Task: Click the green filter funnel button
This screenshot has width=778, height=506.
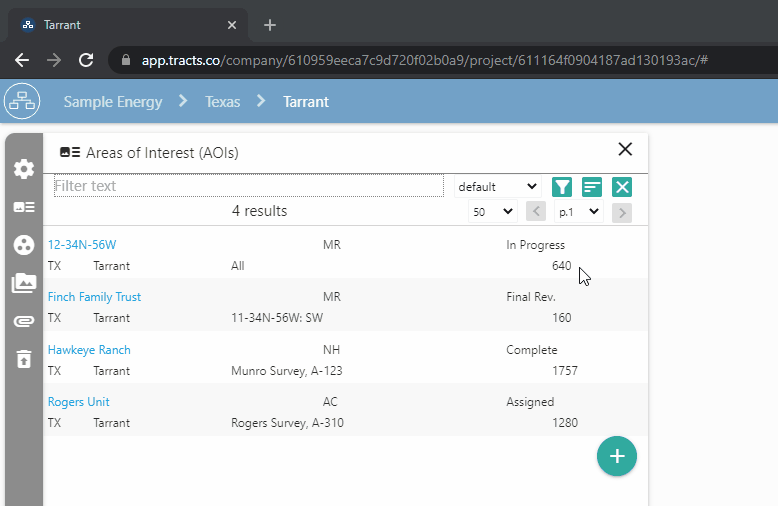Action: tap(562, 187)
